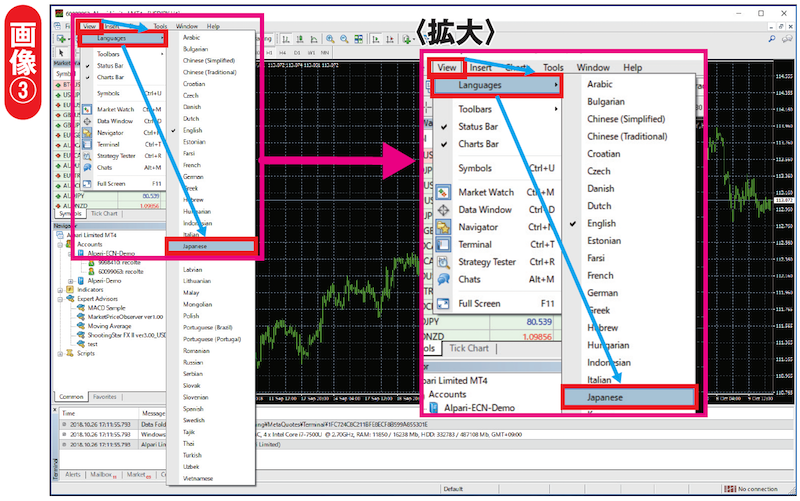The height and width of the screenshot is (501, 800).
Task: Switch chart to Candlesticks icon
Action: click(300, 39)
